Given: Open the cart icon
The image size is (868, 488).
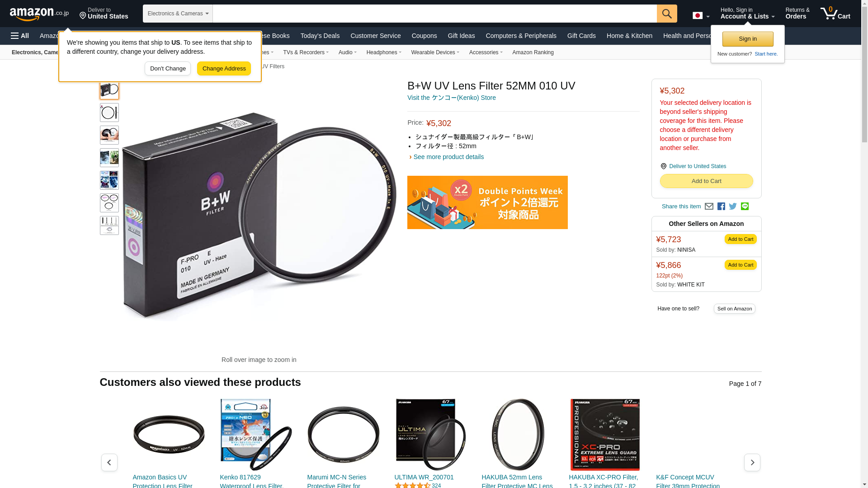Looking at the screenshot, I should [x=835, y=14].
